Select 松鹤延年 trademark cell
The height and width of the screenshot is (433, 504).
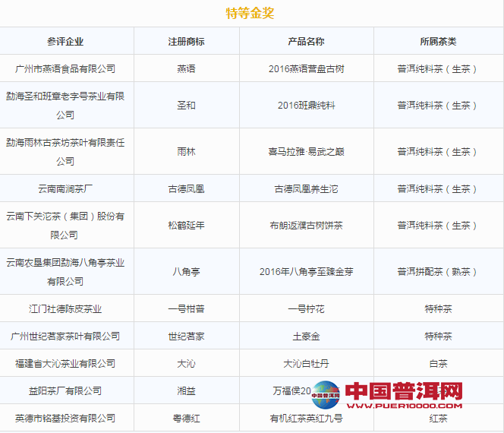187,225
